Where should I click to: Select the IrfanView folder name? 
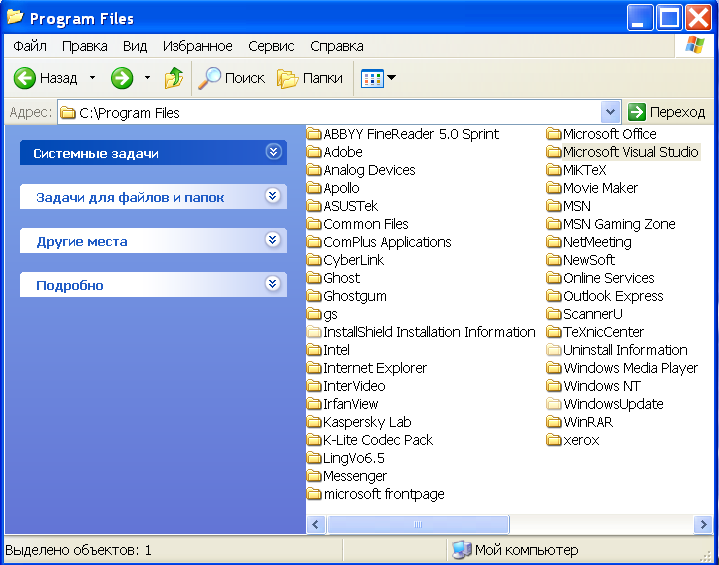(x=351, y=404)
